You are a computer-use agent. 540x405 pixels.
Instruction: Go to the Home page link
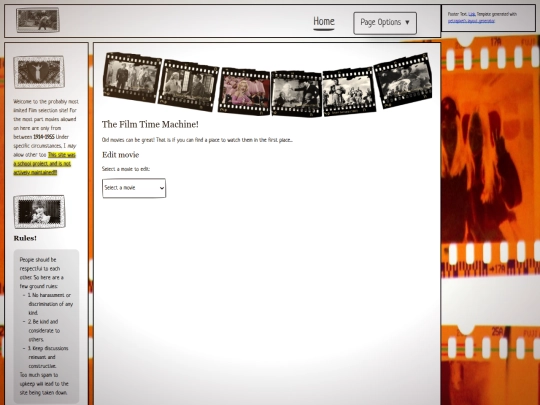(x=324, y=22)
